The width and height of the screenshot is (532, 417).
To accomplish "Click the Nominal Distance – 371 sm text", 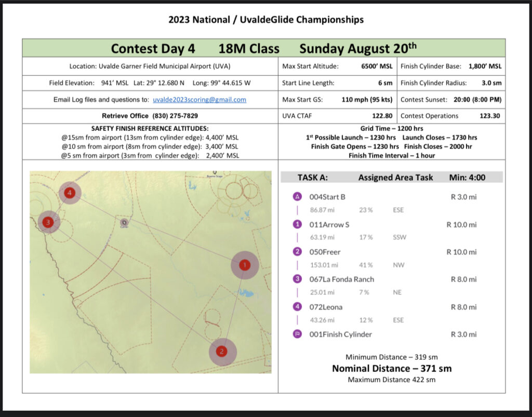I will pos(391,368).
